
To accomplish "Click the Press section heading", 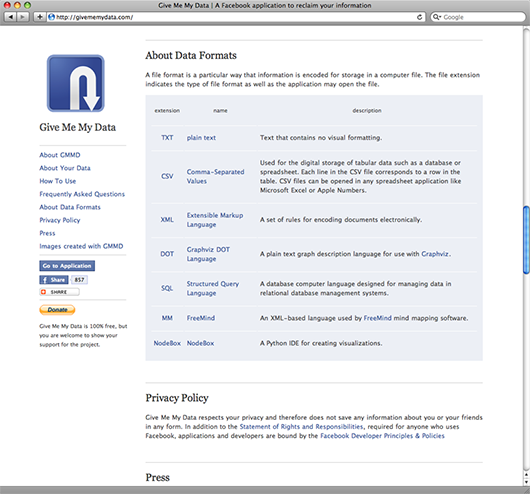I will click(158, 477).
